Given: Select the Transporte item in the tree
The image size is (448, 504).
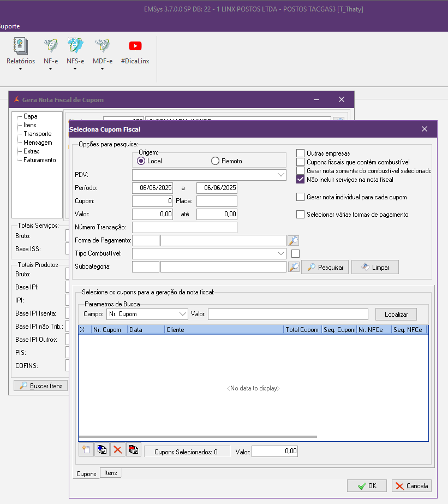Looking at the screenshot, I should pyautogui.click(x=37, y=134).
